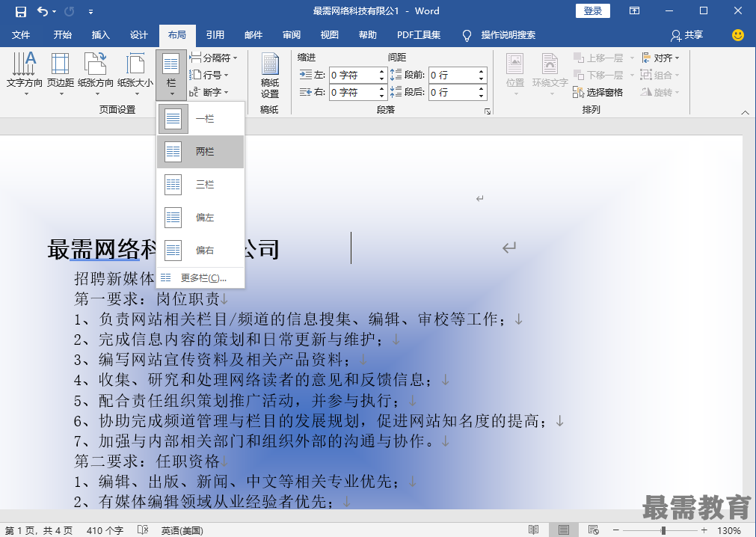Switch to the 审阅 tab

click(291, 35)
